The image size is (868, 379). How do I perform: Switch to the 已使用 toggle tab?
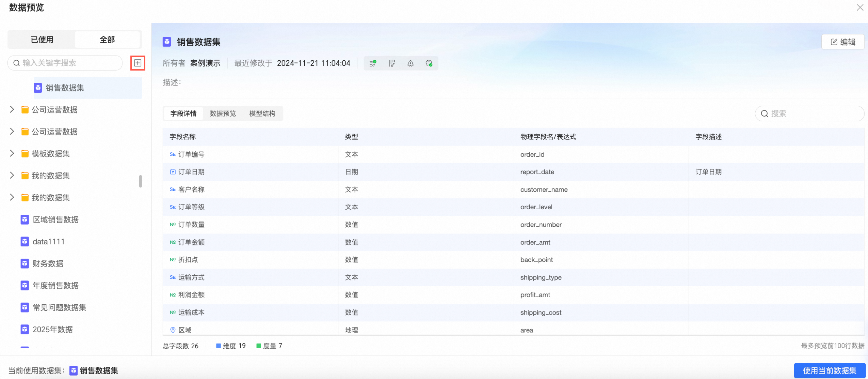tap(42, 40)
